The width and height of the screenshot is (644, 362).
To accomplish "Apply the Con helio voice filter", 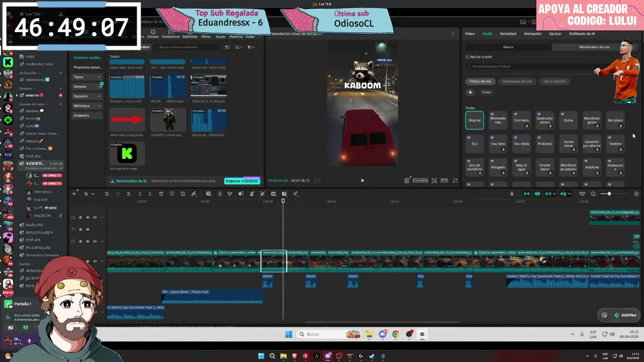I will click(x=521, y=121).
